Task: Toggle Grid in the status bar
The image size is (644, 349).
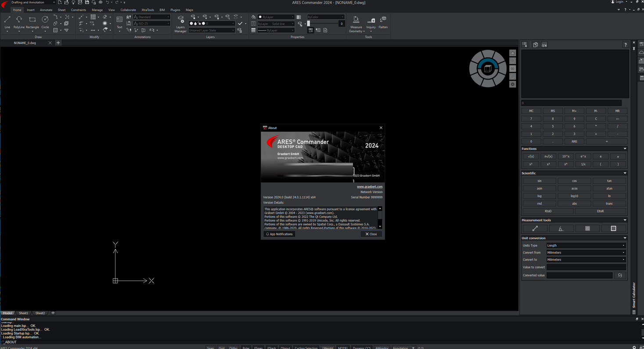Action: tap(222, 348)
